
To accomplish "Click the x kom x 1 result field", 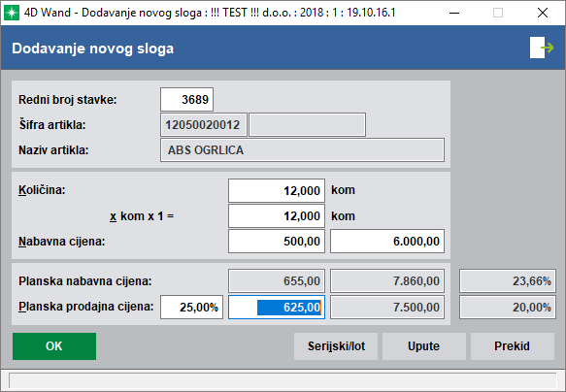I will click(x=277, y=216).
